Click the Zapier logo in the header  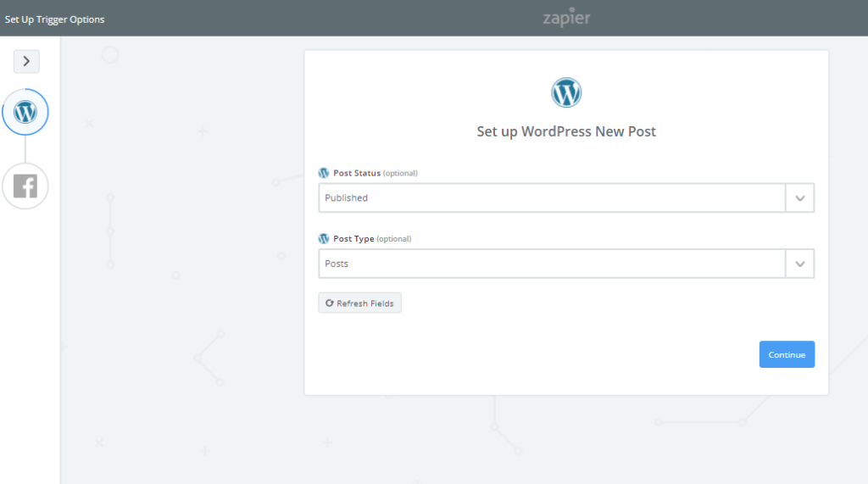pos(566,18)
